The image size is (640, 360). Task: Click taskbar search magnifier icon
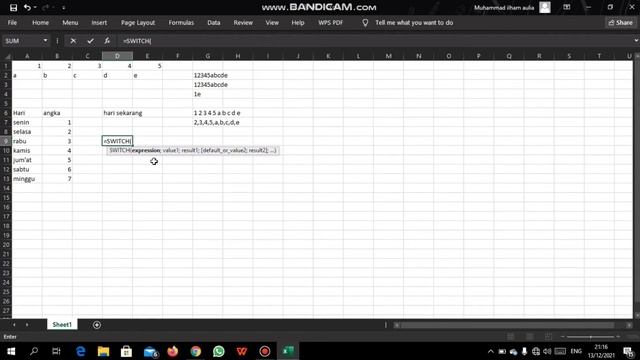[x=34, y=351]
